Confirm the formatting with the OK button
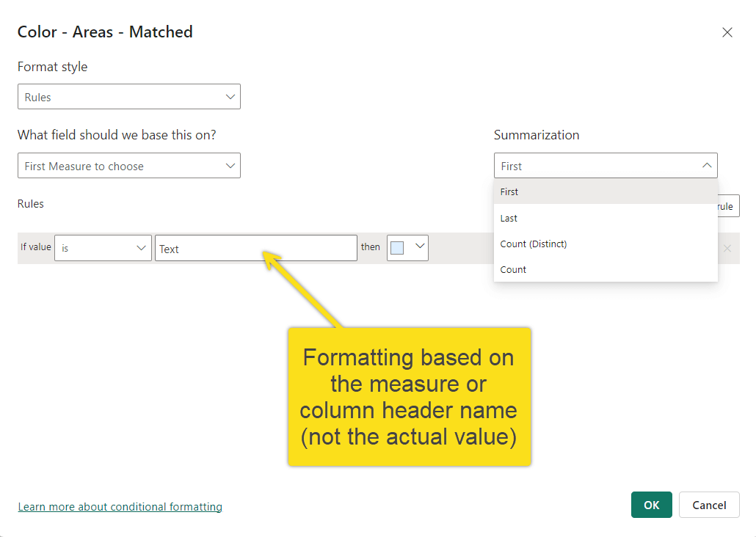 tap(651, 505)
